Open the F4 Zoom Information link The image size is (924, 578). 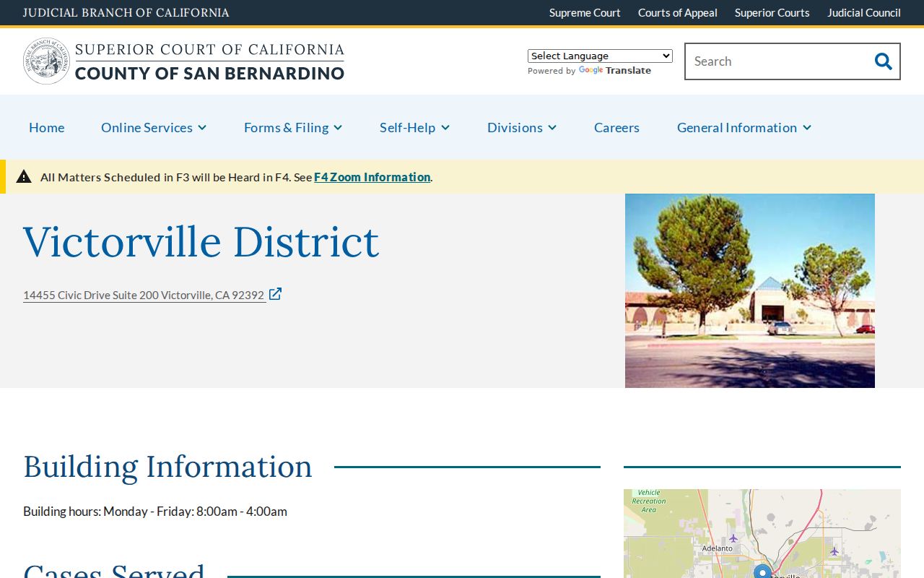point(372,177)
